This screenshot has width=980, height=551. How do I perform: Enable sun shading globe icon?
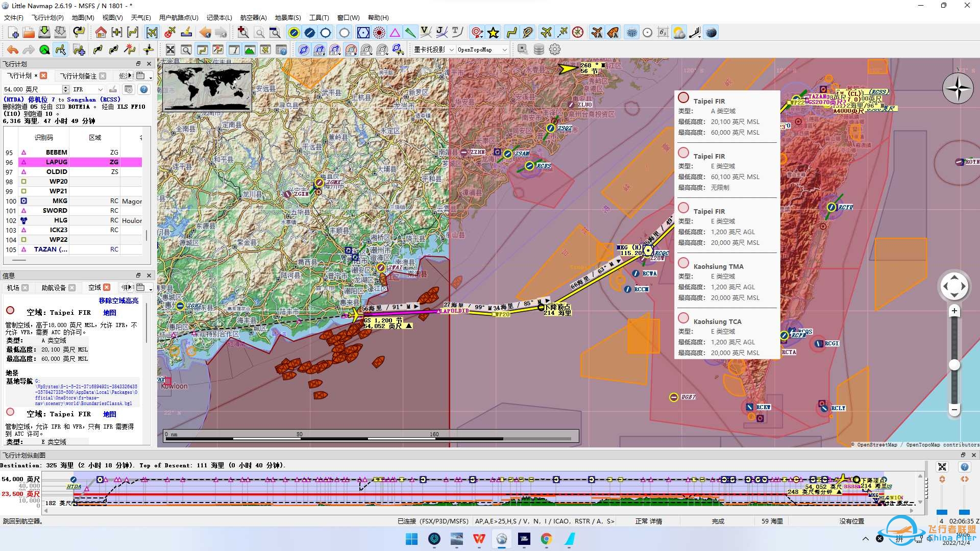point(711,33)
